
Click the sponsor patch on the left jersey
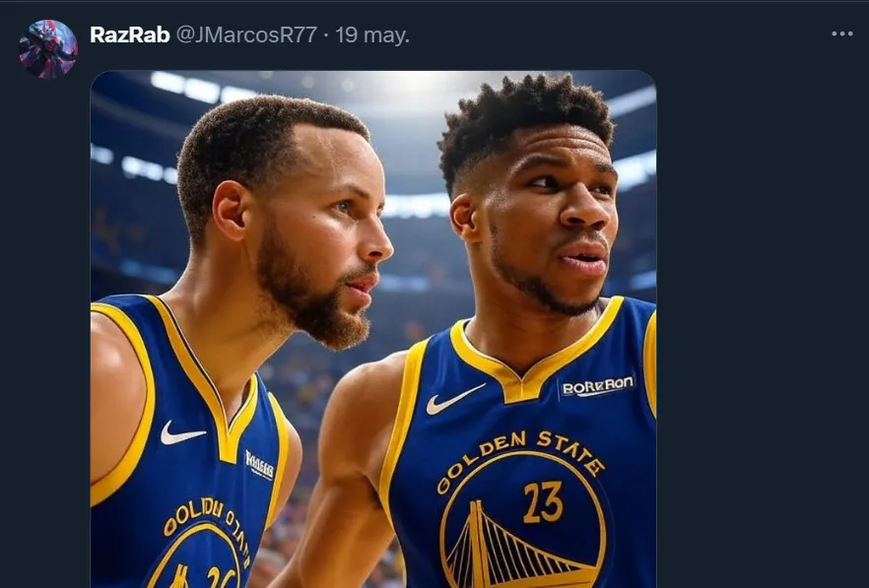pos(259,464)
